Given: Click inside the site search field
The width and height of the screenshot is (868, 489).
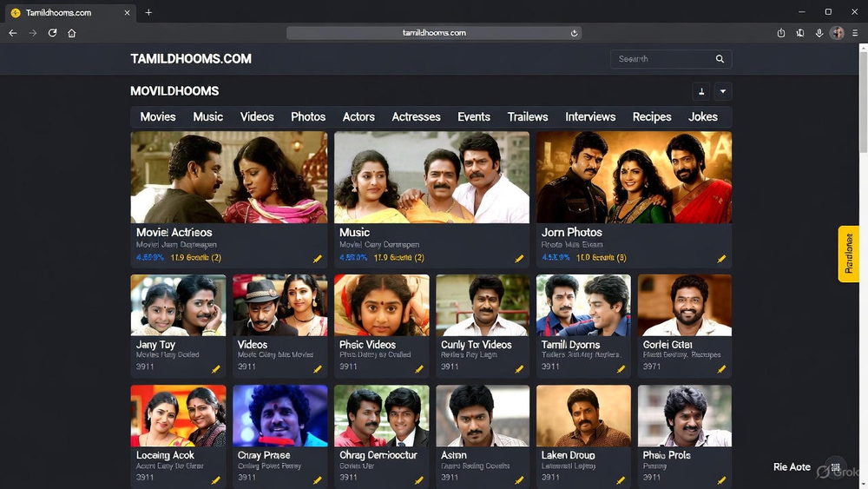Looking at the screenshot, I should coord(660,59).
